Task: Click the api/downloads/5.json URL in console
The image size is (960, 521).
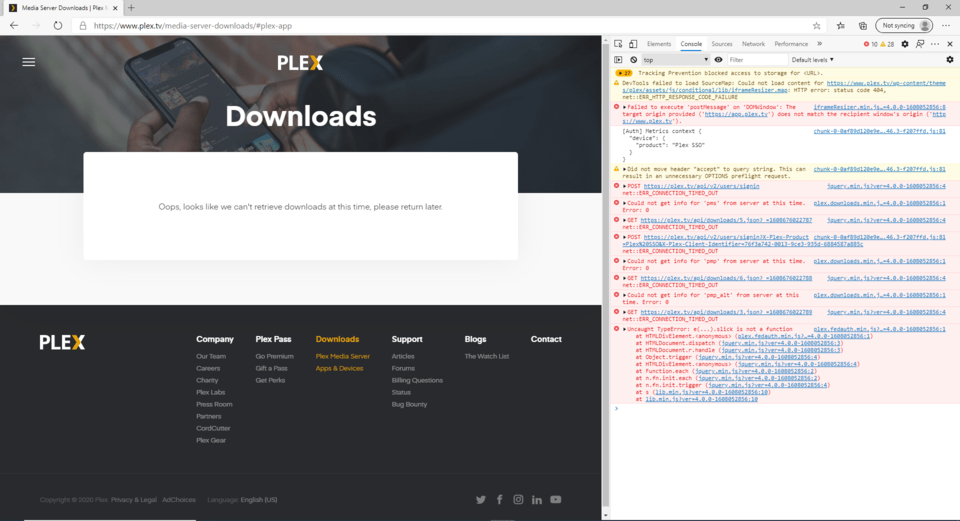Action: pos(726,220)
